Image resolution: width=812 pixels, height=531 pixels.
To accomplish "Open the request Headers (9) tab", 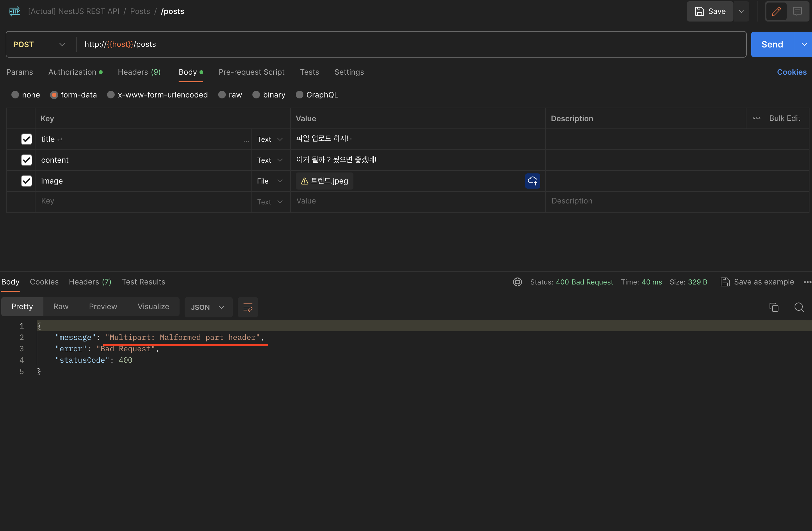I will pyautogui.click(x=139, y=72).
